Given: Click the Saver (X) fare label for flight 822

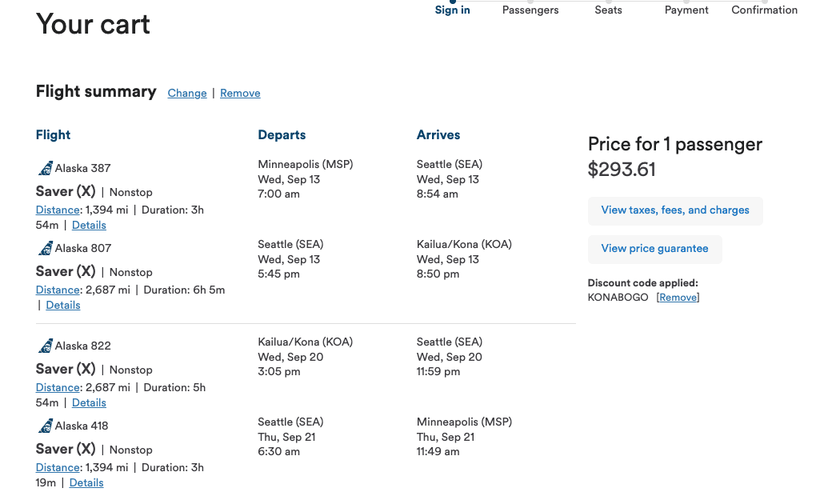Looking at the screenshot, I should 65,370.
